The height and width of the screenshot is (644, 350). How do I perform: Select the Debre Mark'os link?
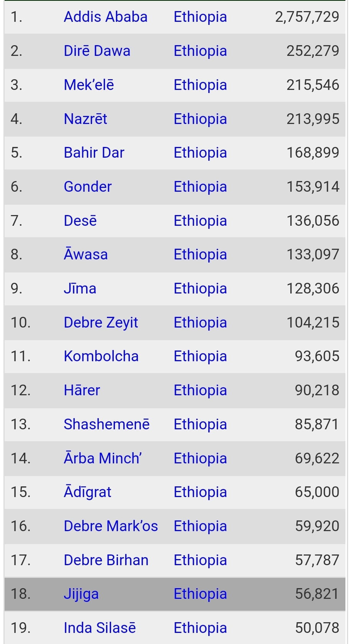pyautogui.click(x=111, y=526)
